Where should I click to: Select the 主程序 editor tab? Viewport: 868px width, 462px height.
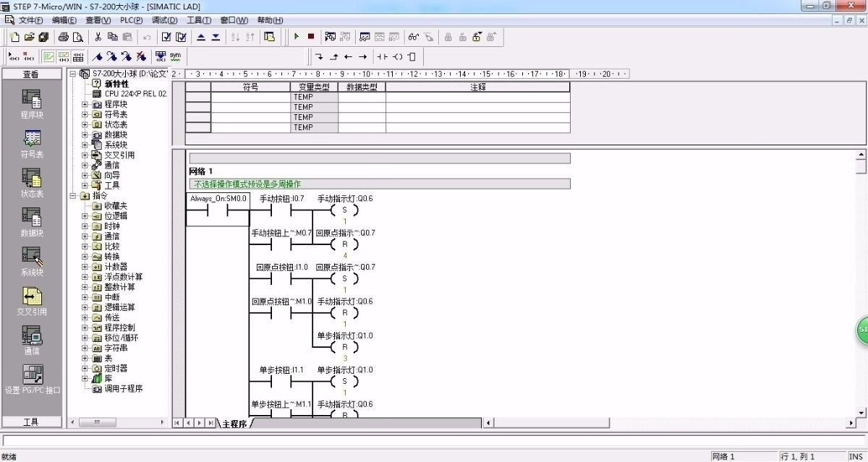[237, 423]
